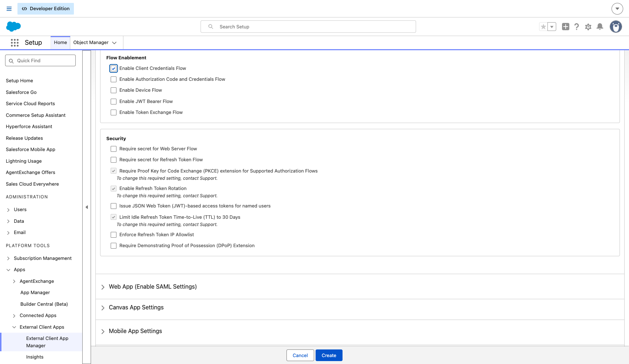Expand the Email tree node
The width and height of the screenshot is (629, 364).
point(8,233)
